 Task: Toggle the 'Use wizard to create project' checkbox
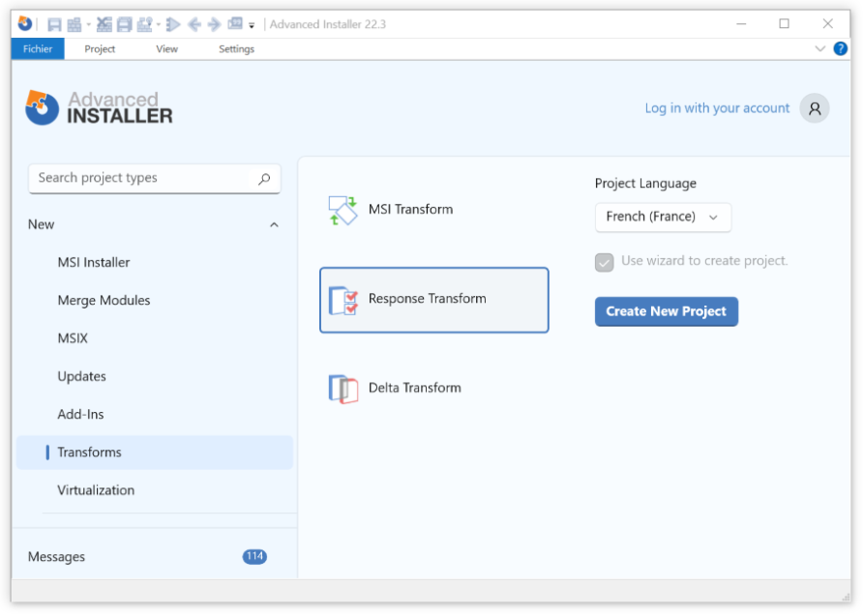coord(605,262)
